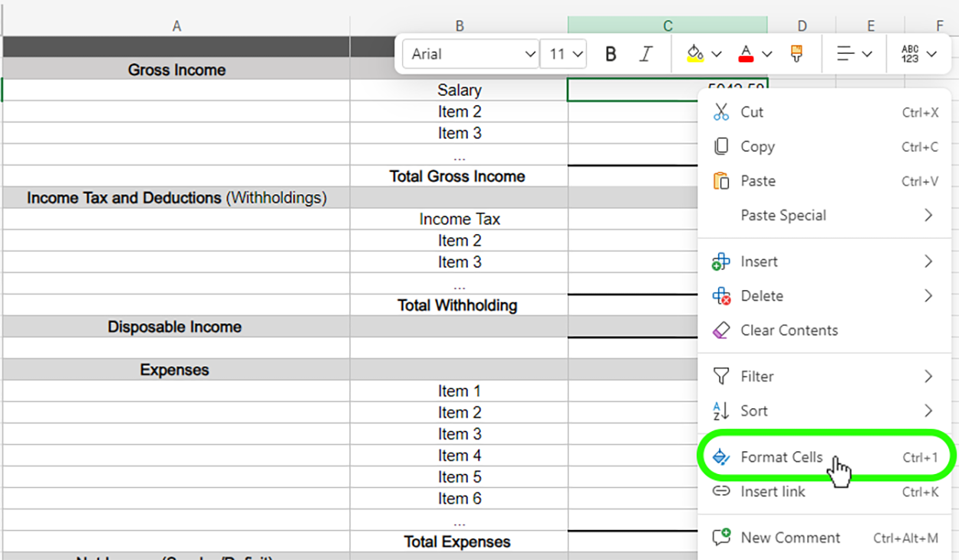The image size is (959, 560).
Task: Choose Copy from the context menu
Action: (825, 147)
